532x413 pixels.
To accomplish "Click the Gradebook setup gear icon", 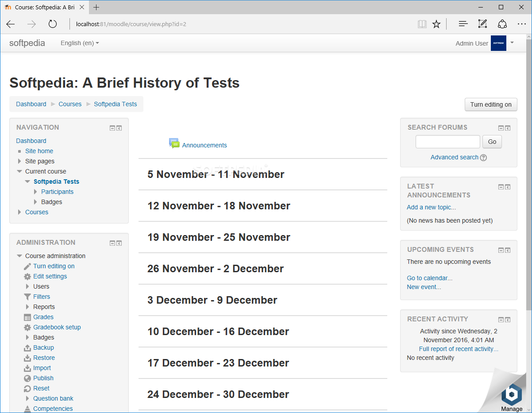I will click(27, 327).
